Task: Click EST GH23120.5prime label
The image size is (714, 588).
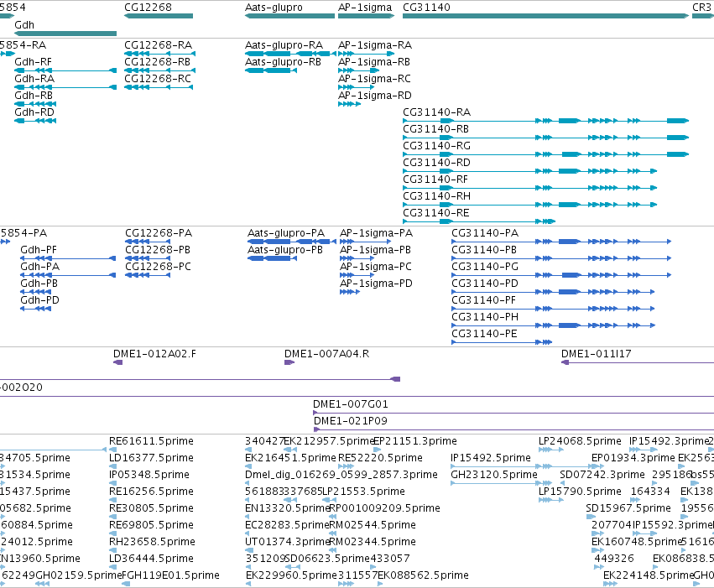Action: pos(494,475)
